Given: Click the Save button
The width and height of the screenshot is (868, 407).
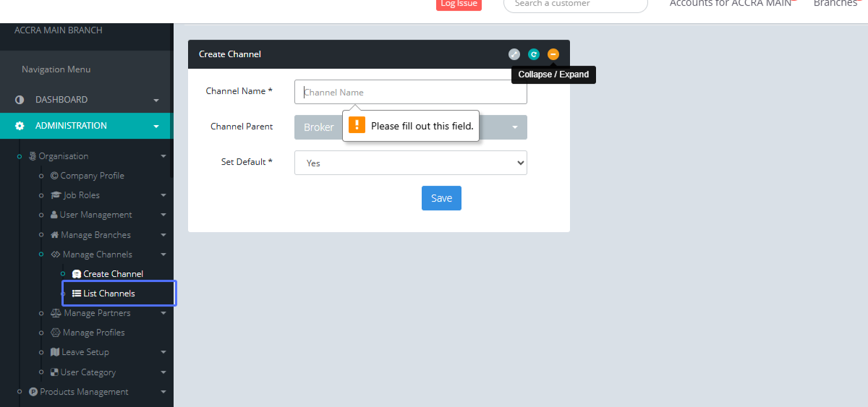Looking at the screenshot, I should pos(441,198).
